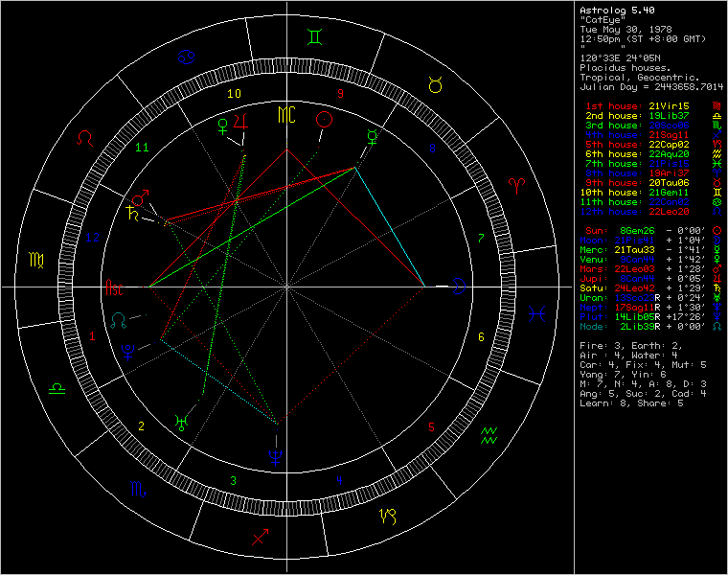728x575 pixels.
Task: Click the Libra sign glyph on the outer ring
Action: (57, 389)
